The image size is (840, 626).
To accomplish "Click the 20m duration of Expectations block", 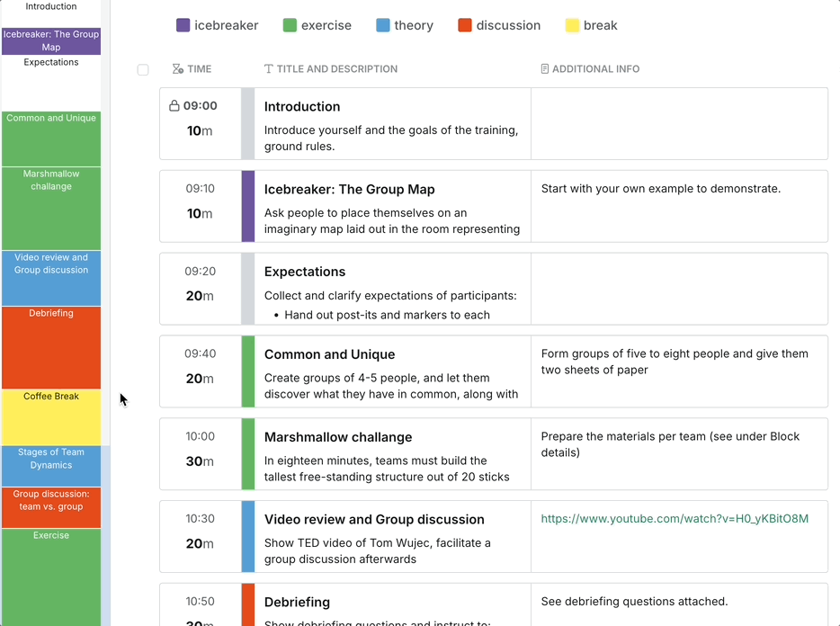I will pos(200,296).
